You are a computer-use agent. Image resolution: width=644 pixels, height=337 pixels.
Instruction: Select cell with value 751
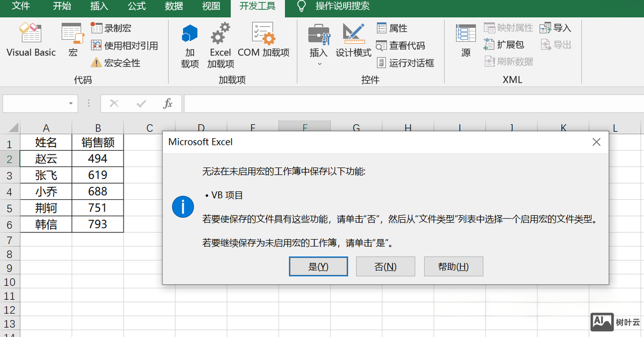pos(98,208)
